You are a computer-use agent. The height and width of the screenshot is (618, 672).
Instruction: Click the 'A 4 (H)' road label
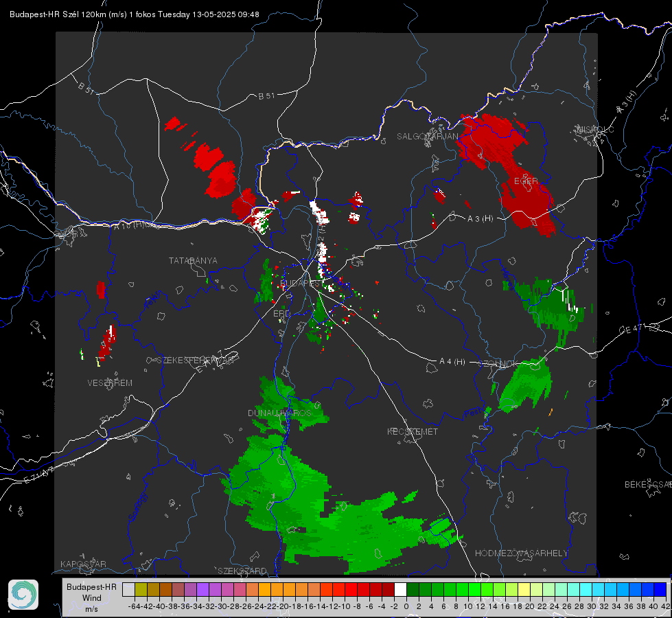(452, 362)
